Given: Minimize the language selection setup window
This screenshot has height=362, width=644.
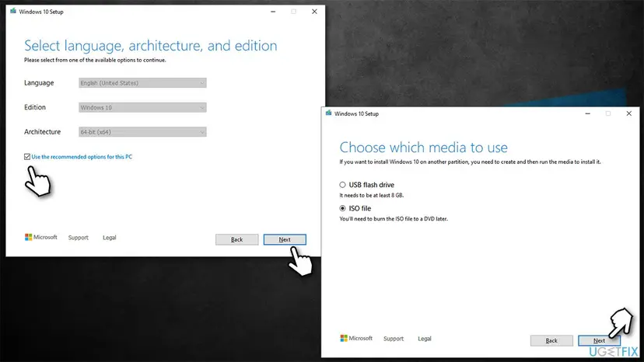Looking at the screenshot, I should click(x=273, y=12).
